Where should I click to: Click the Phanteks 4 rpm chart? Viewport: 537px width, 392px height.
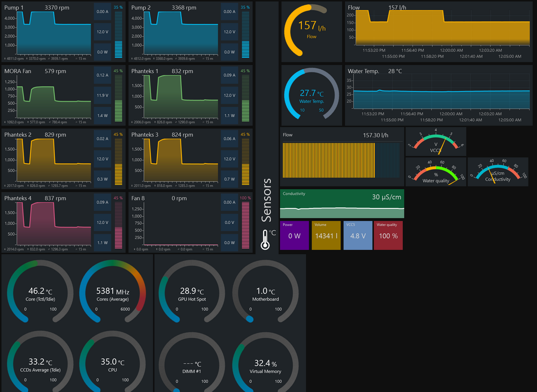click(47, 221)
